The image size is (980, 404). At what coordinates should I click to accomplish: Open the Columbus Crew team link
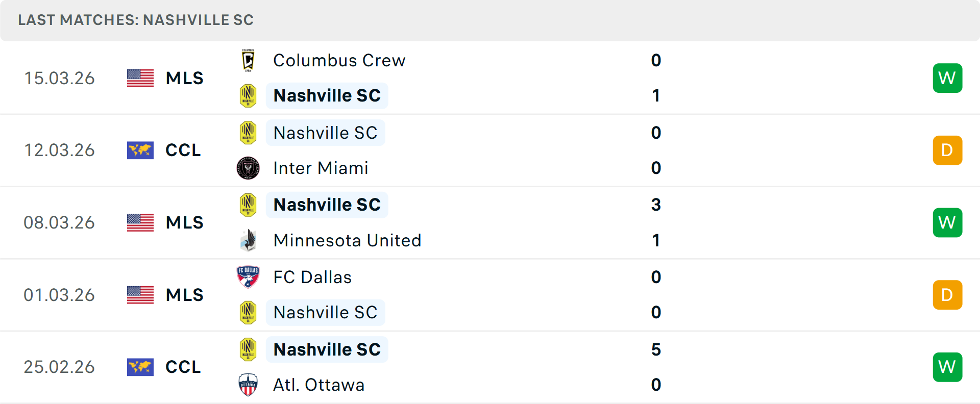(339, 60)
